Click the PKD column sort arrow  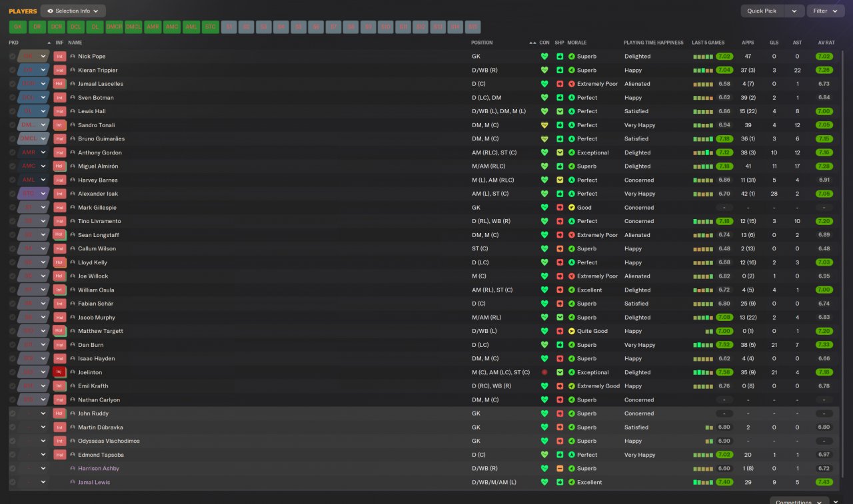49,43
